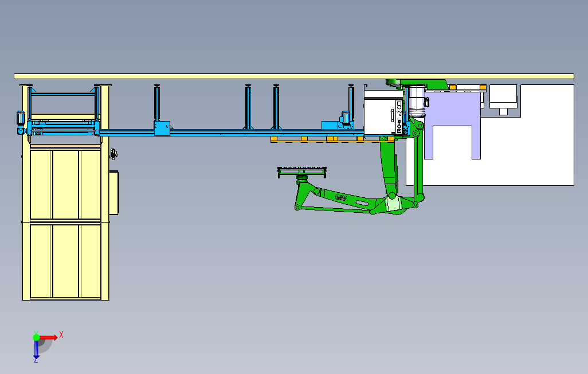Select the gripper plate at the robot wrist
This screenshot has width=588, height=374.
click(x=302, y=172)
